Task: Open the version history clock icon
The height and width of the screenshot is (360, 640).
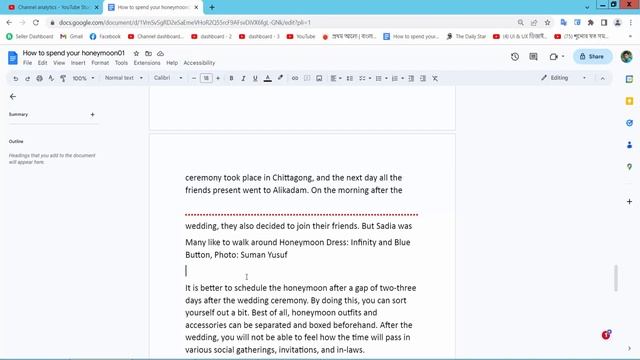Action: (515, 57)
